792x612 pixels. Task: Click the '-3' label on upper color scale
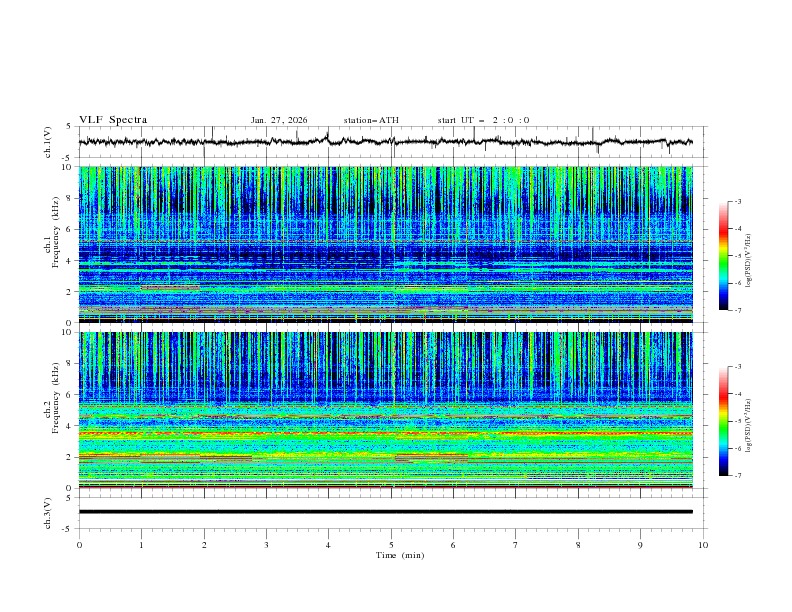[x=737, y=201]
